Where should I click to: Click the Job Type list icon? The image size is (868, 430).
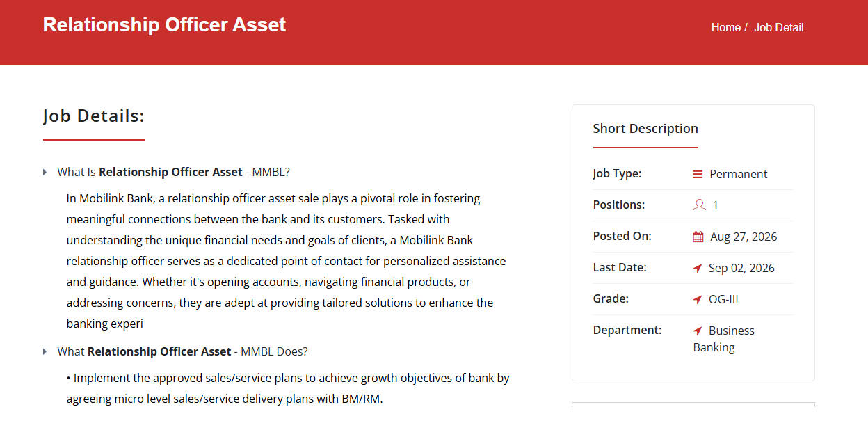(x=698, y=174)
